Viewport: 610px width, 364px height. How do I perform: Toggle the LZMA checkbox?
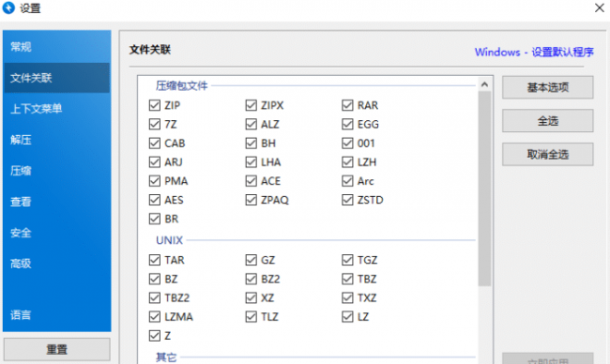click(155, 316)
